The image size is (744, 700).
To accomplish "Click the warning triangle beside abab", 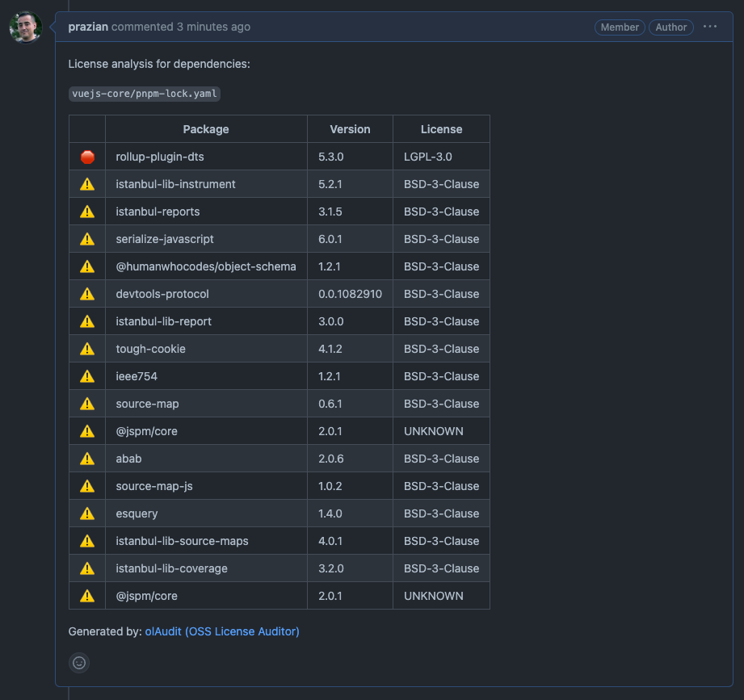I will coord(86,459).
